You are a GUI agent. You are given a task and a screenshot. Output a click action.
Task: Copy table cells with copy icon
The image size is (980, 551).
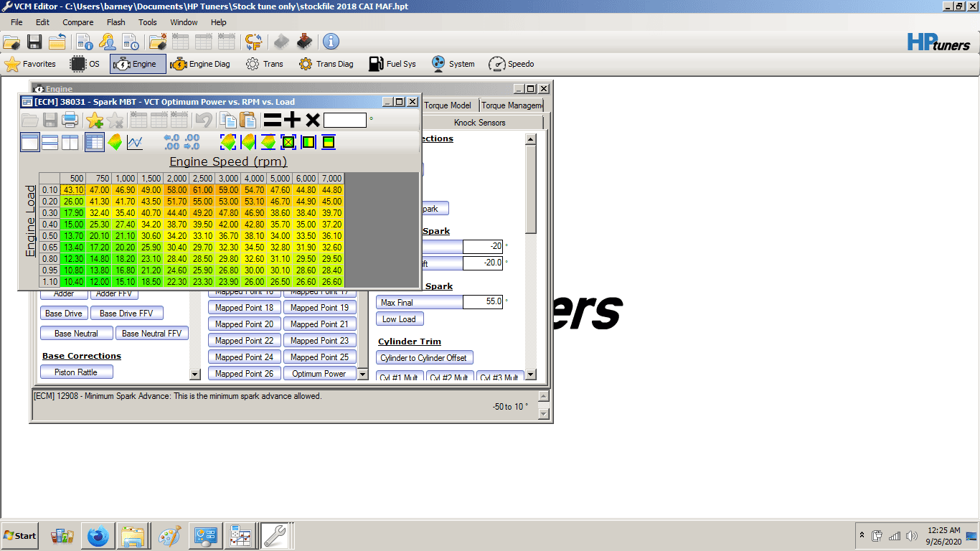[x=227, y=120]
